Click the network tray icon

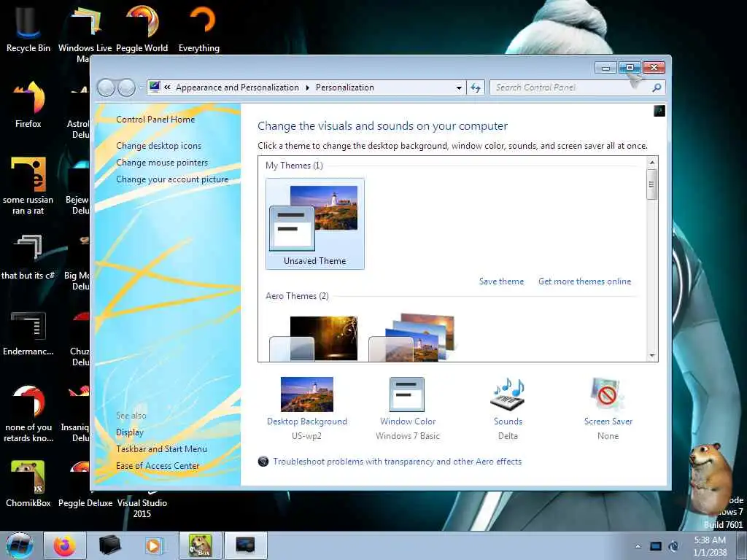(x=656, y=546)
